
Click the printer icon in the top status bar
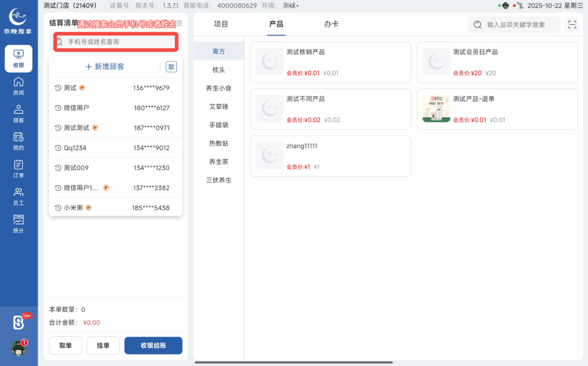(506, 6)
